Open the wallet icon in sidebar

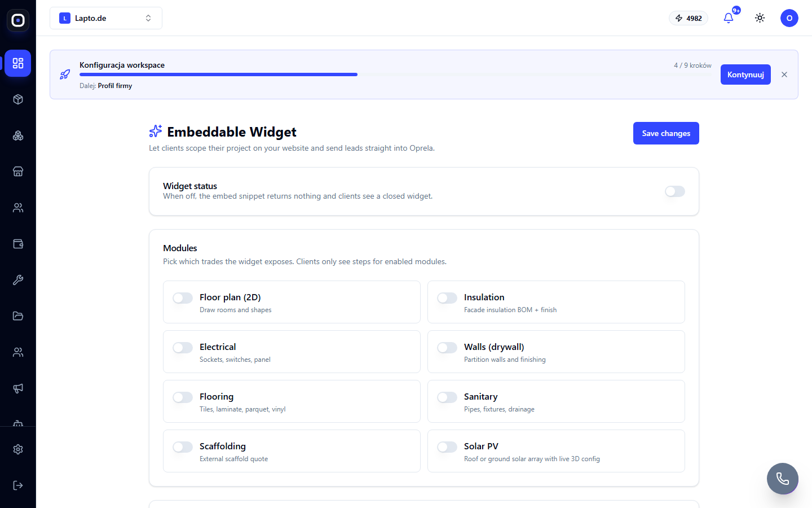point(18,244)
